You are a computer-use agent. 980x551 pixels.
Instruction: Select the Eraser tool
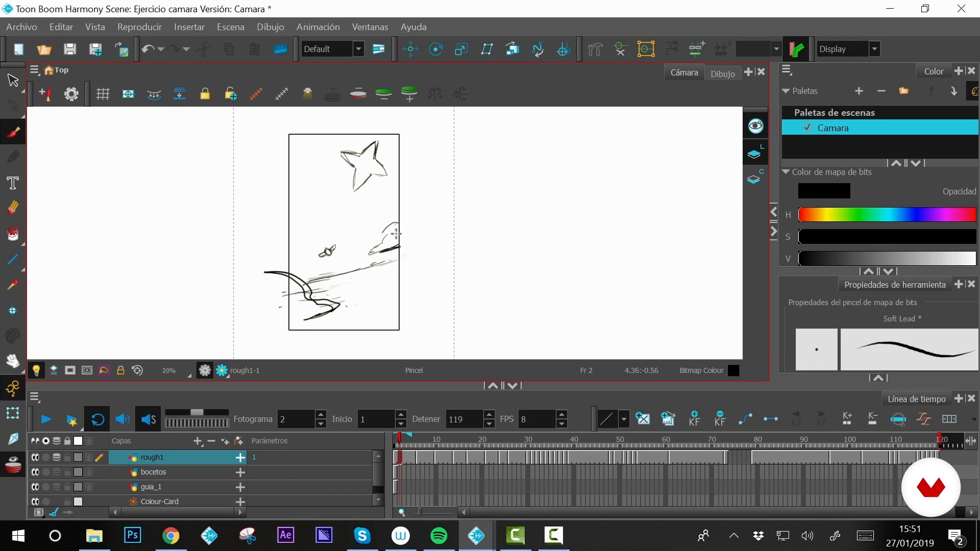(13, 208)
